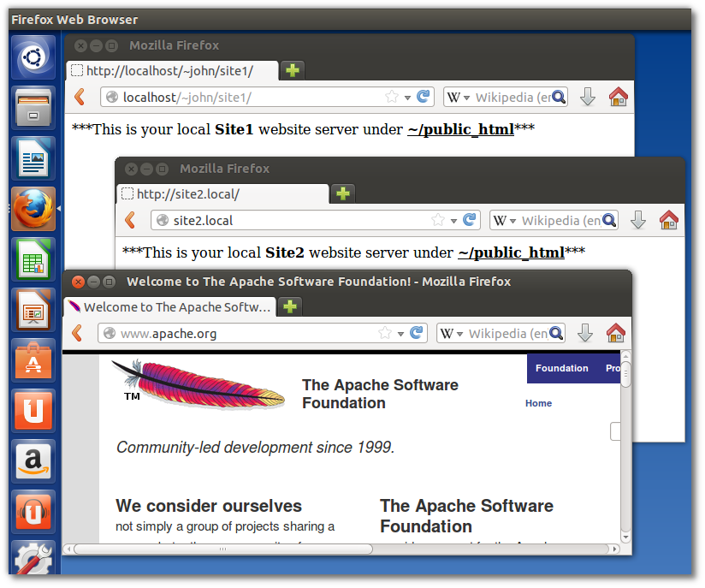Click the Firefox icon in the launcher
Image resolution: width=705 pixels, height=588 pixels.
33,209
